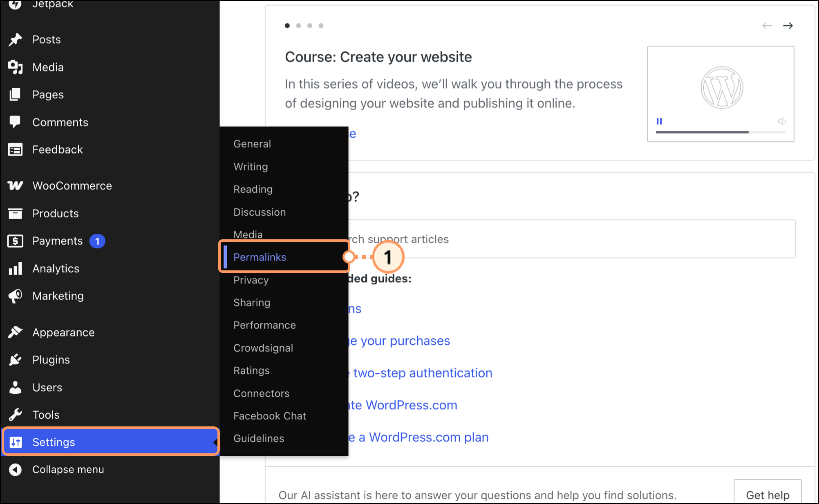
Task: Open Permalinks settings
Action: [x=260, y=257]
